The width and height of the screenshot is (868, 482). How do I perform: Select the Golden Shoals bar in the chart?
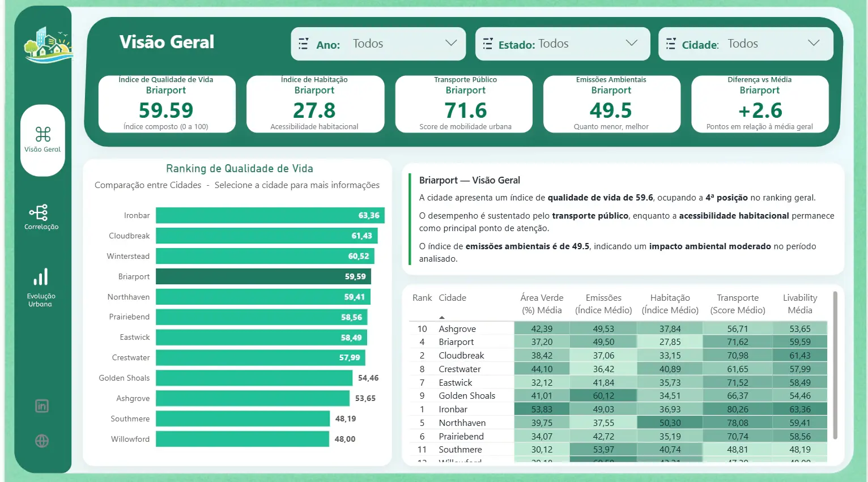(254, 378)
